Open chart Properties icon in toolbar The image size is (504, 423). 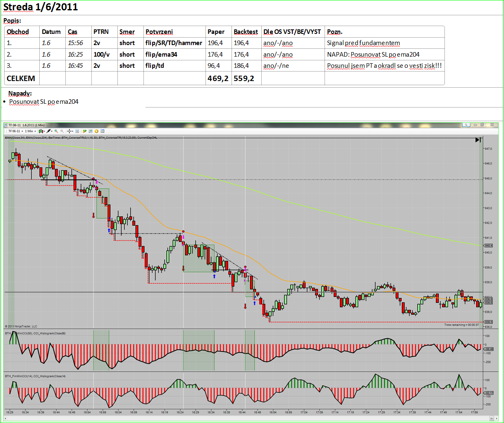tap(103, 131)
